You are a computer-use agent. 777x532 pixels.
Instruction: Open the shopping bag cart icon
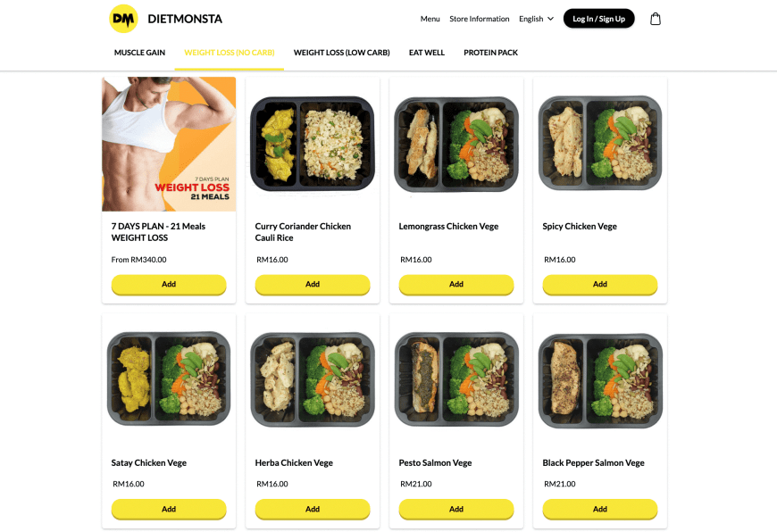coord(656,19)
